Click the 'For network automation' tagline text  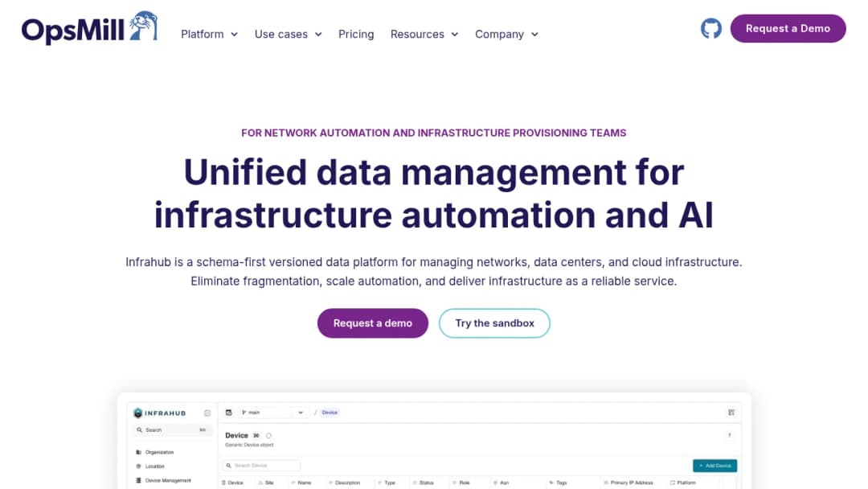tap(434, 133)
